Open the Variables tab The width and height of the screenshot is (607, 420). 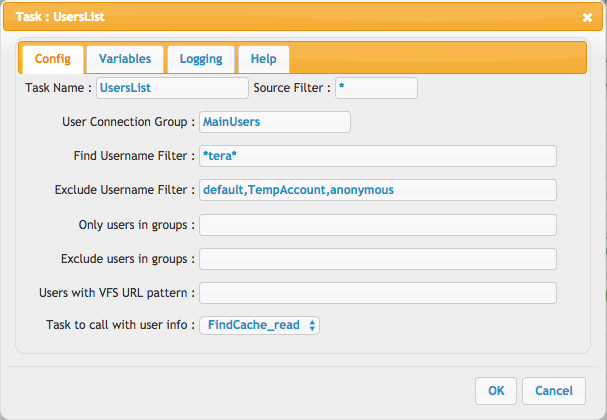(x=125, y=59)
